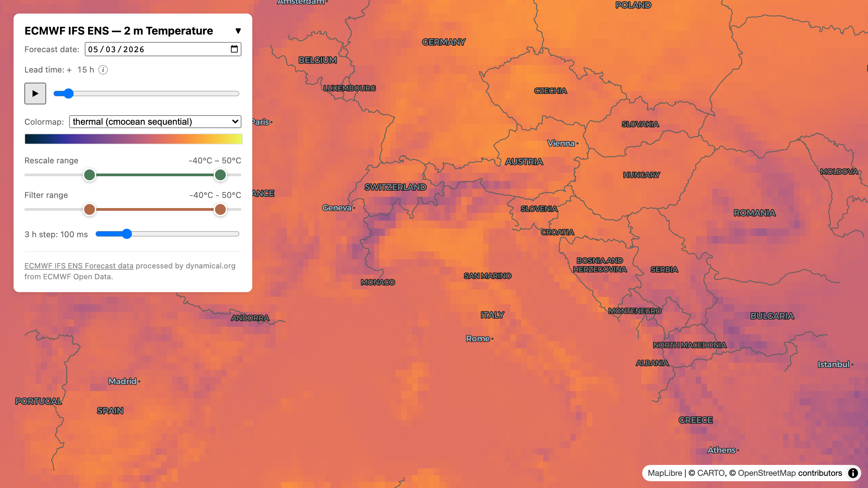Click the MONTENEGRO map label
Image resolution: width=868 pixels, height=488 pixels.
click(x=635, y=311)
